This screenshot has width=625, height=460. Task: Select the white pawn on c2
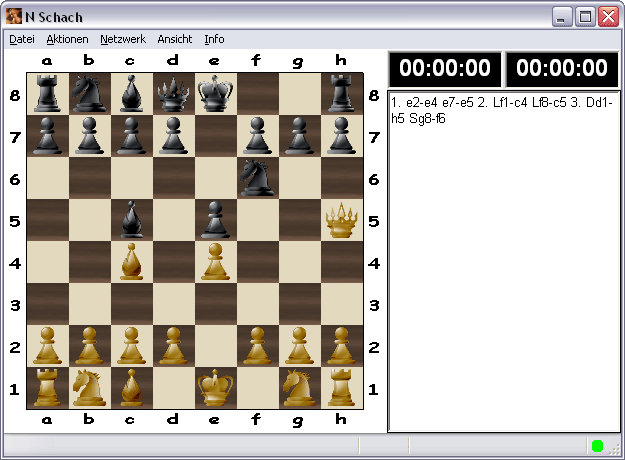[x=132, y=346]
